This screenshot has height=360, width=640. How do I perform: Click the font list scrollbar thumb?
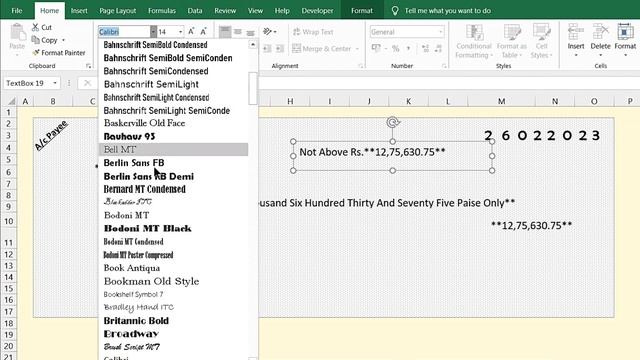253,88
